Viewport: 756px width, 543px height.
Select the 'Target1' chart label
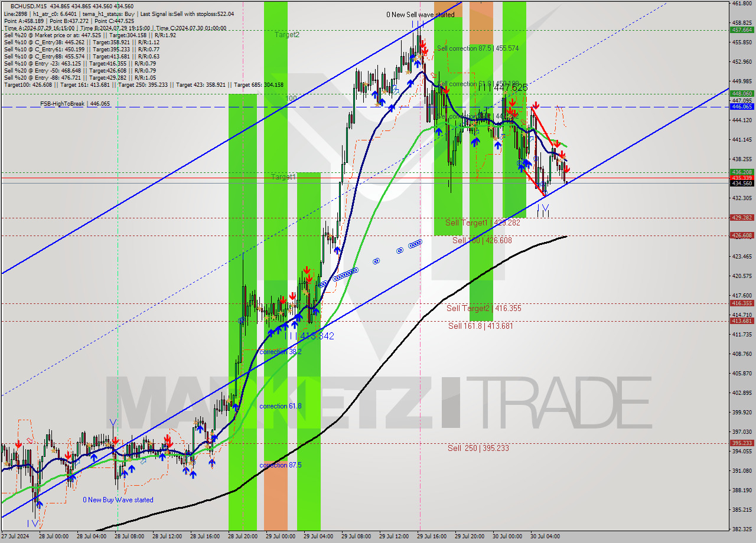click(283, 177)
